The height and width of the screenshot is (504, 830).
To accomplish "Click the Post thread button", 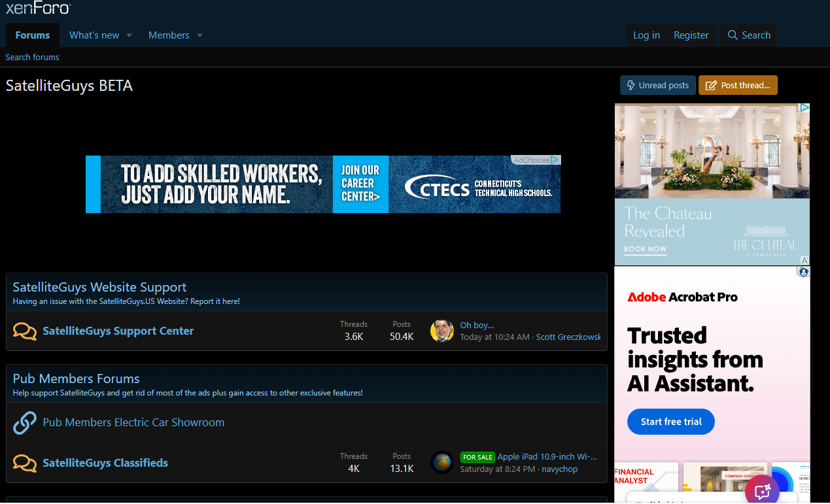I will pos(738,85).
